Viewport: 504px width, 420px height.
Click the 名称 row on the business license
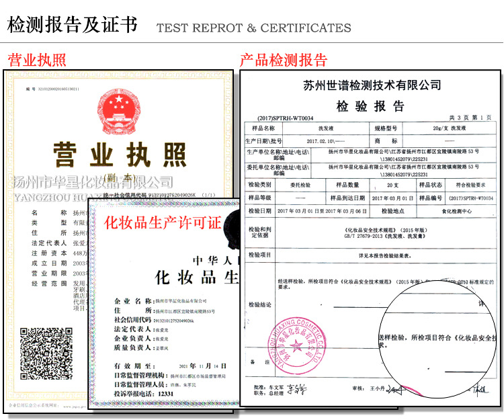tap(59, 213)
